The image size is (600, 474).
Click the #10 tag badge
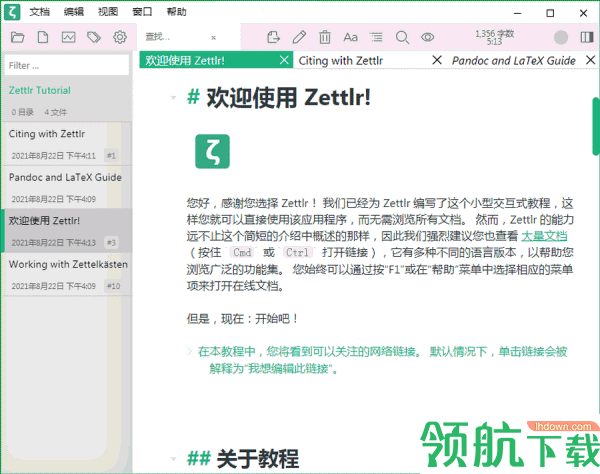click(114, 286)
